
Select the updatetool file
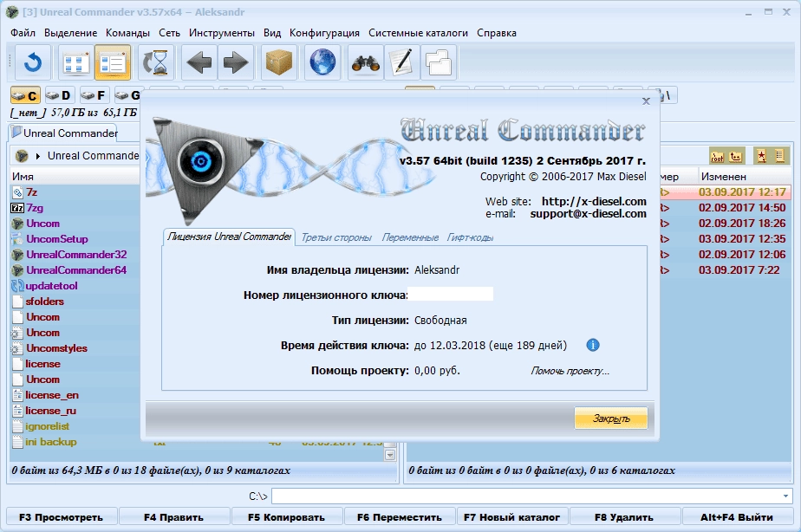[x=52, y=286]
